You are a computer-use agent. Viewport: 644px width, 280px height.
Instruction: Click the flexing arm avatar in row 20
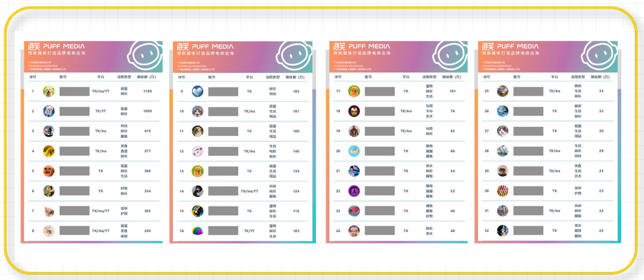click(354, 151)
